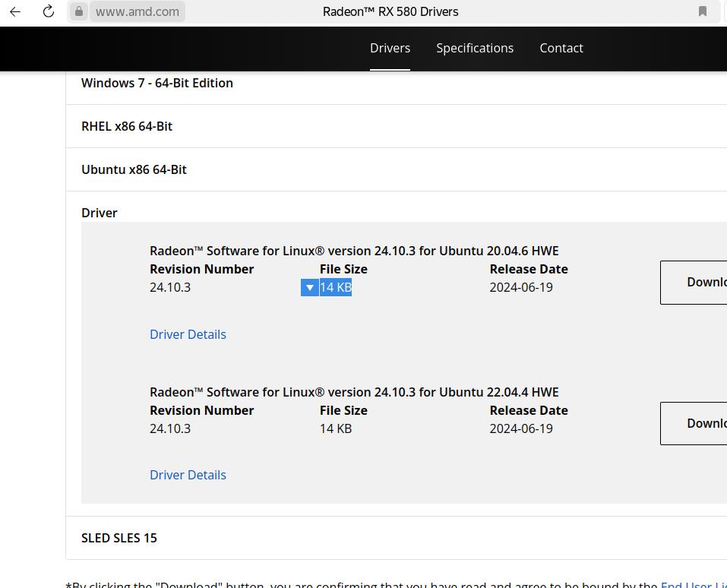Expand the SLED SLES 15 section
Viewport: 727px width, 588px height.
point(397,538)
